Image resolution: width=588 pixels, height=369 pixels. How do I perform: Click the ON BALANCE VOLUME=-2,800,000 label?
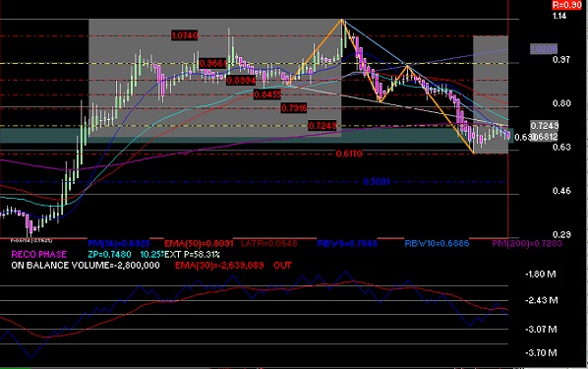pyautogui.click(x=86, y=266)
